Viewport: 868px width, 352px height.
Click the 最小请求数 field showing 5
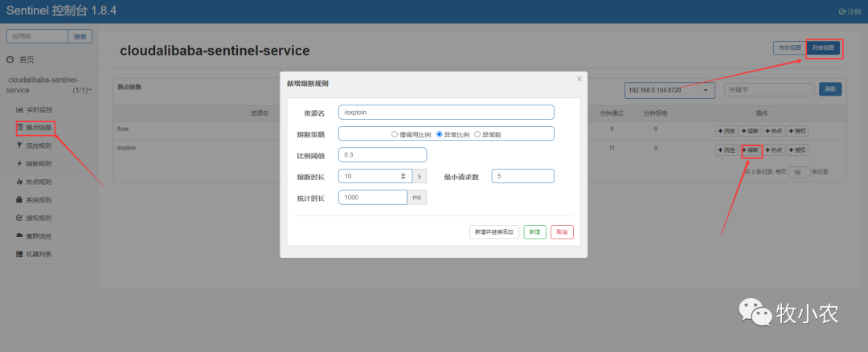tap(522, 176)
